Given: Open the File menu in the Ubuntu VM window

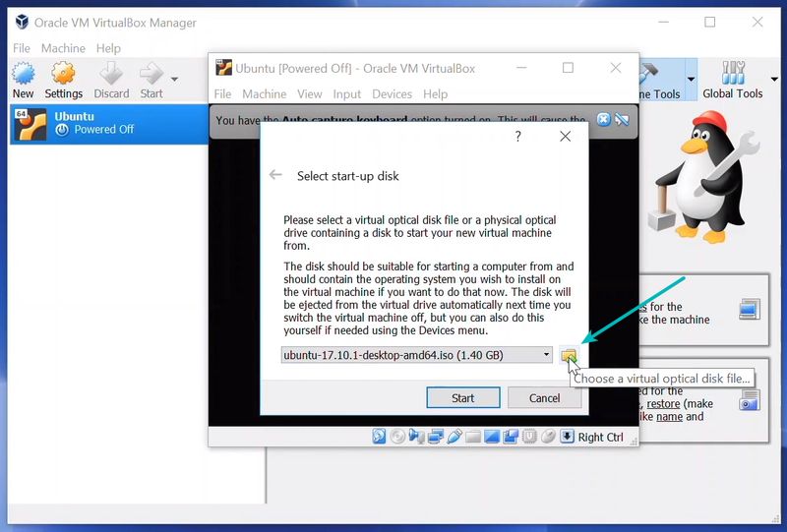Looking at the screenshot, I should click(x=222, y=93).
